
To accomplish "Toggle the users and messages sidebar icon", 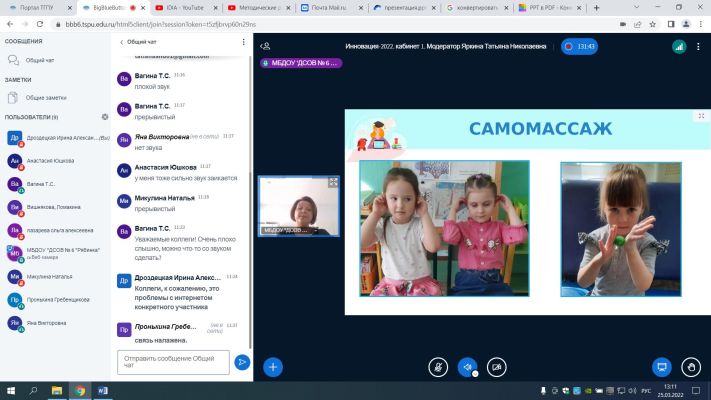I will [265, 46].
